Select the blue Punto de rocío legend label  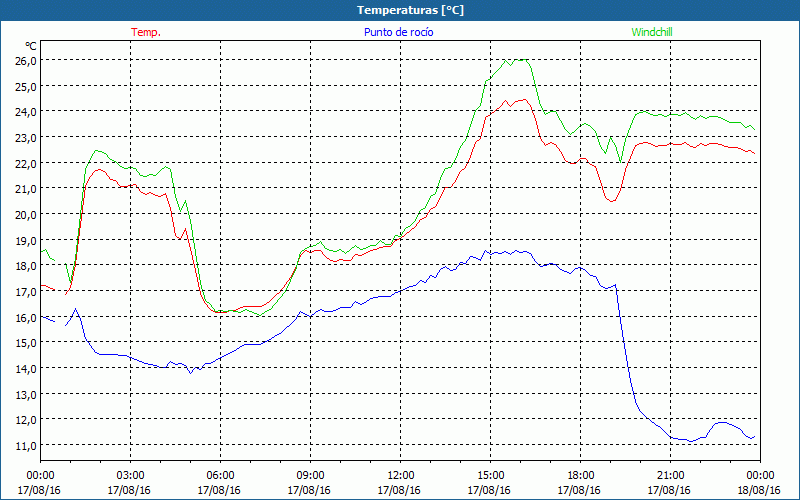(398, 32)
